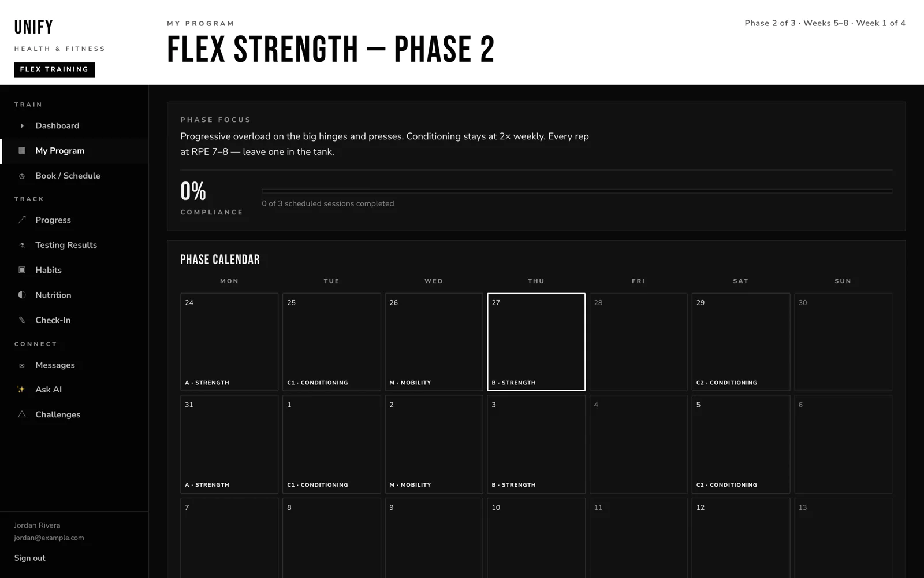The height and width of the screenshot is (578, 924).
Task: Click the Ask AI sparkle icon
Action: pyautogui.click(x=21, y=390)
